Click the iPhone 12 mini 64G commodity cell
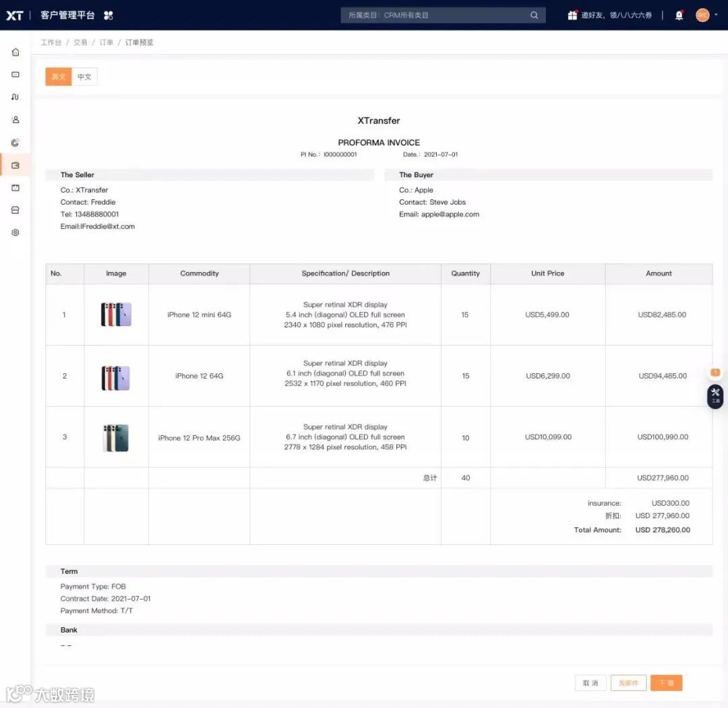This screenshot has height=708, width=728. coord(199,315)
